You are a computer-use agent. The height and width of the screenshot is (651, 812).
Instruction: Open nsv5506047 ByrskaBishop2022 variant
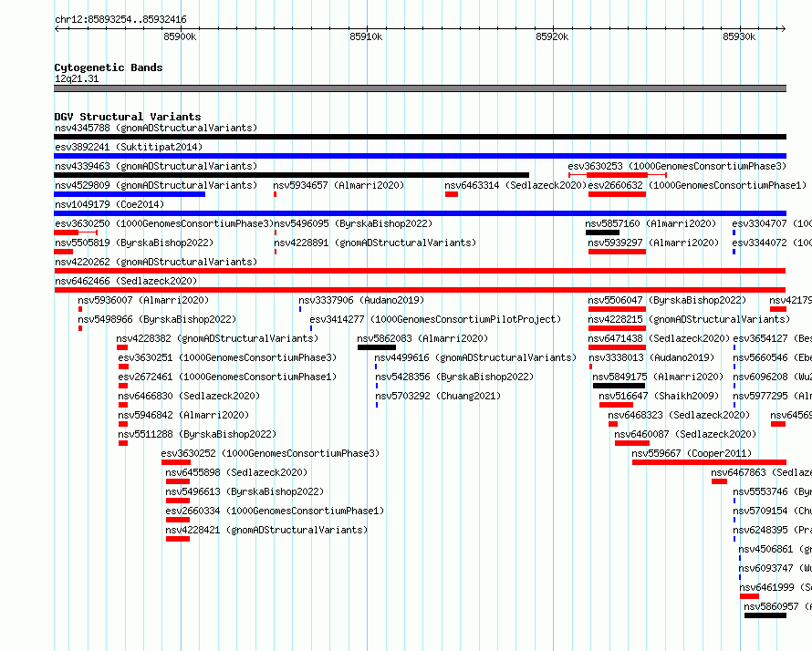click(667, 300)
